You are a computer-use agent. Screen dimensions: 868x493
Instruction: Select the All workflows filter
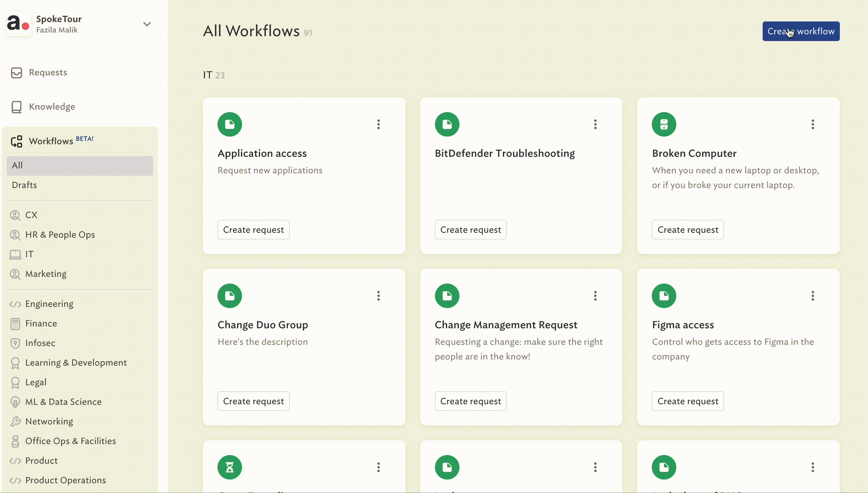(80, 166)
